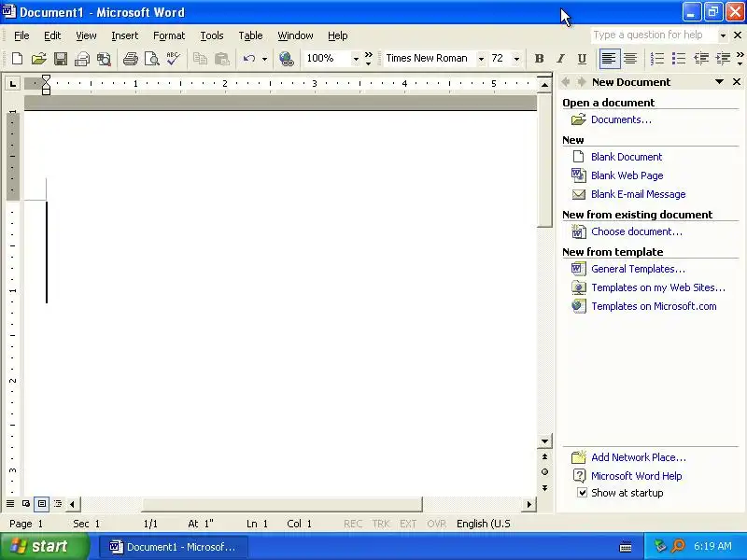Toggle OVR overtype mode in status bar
Image resolution: width=747 pixels, height=560 pixels.
point(437,524)
